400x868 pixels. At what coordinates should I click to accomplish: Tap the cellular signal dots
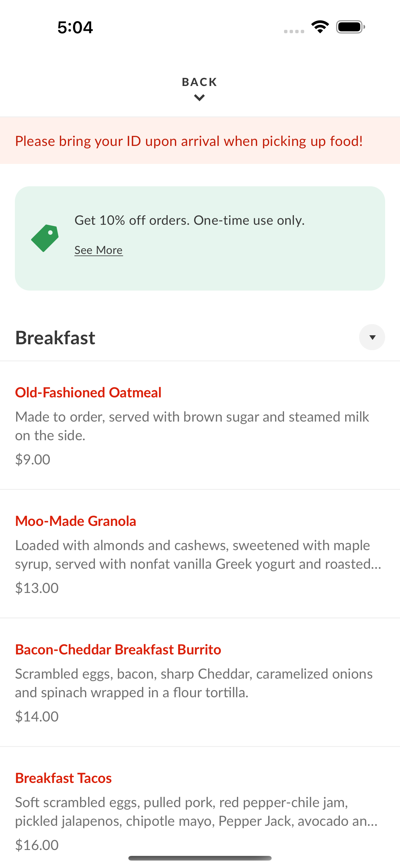tap(294, 31)
